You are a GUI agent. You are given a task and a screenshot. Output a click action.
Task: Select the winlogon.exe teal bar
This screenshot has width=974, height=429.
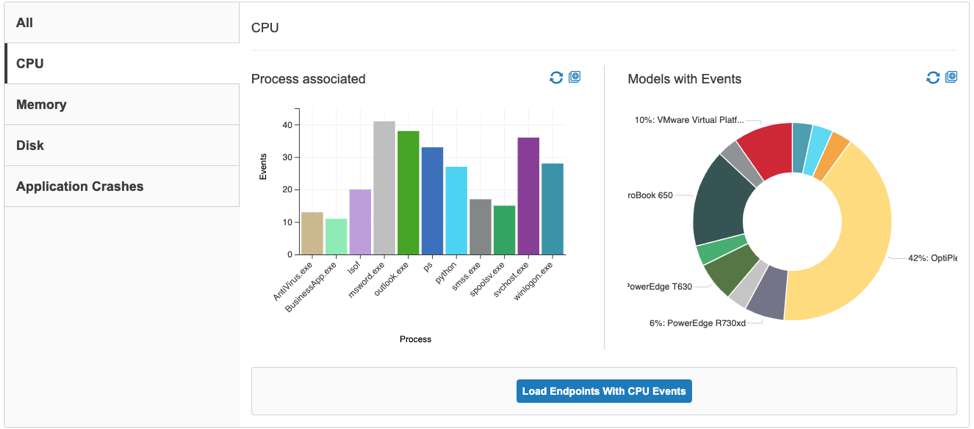(552, 209)
